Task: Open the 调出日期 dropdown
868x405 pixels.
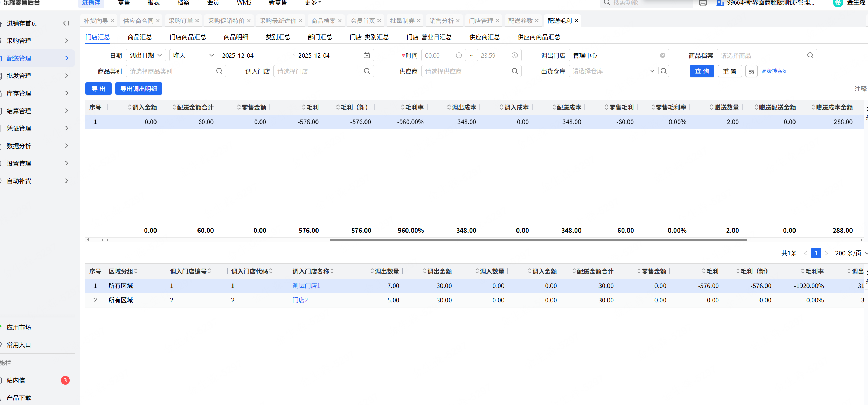Action: [146, 55]
